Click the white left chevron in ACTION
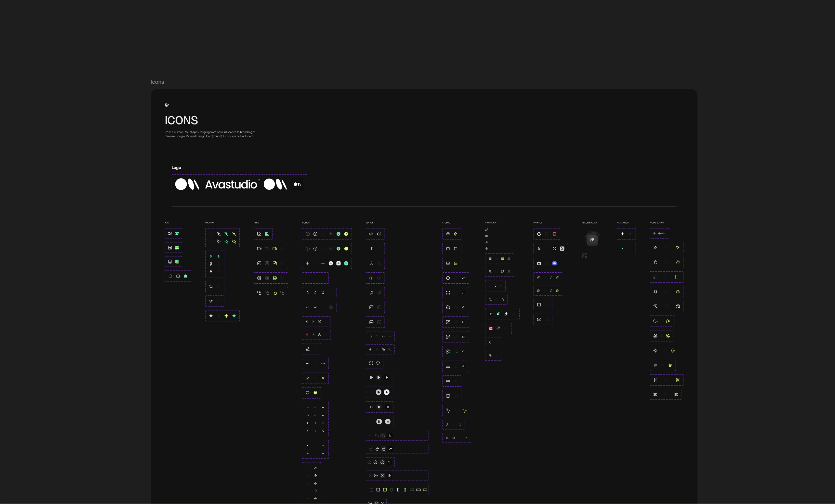835x504 pixels. pos(308,431)
